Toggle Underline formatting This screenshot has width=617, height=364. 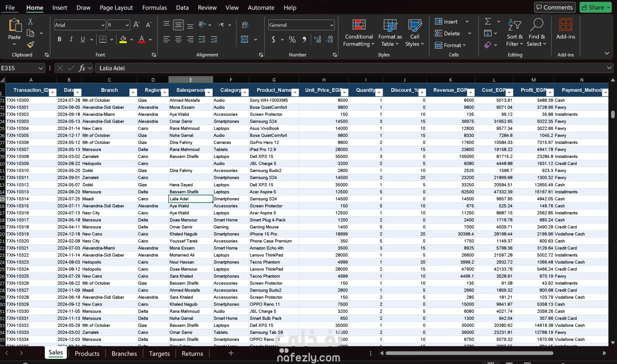point(83,39)
